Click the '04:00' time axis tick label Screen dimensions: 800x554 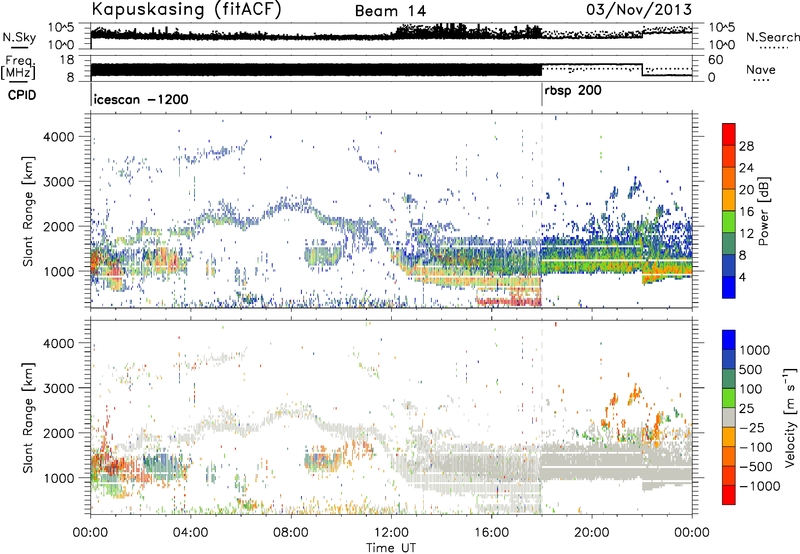(x=190, y=533)
